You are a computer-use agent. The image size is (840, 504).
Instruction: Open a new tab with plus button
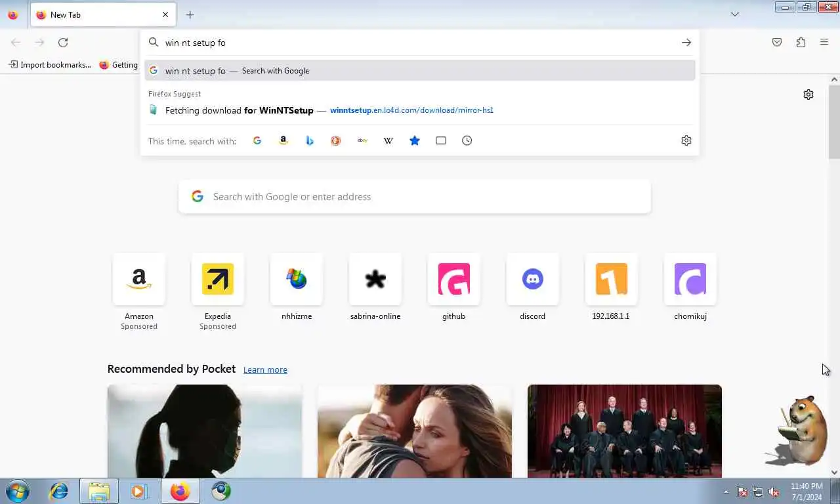coord(190,14)
